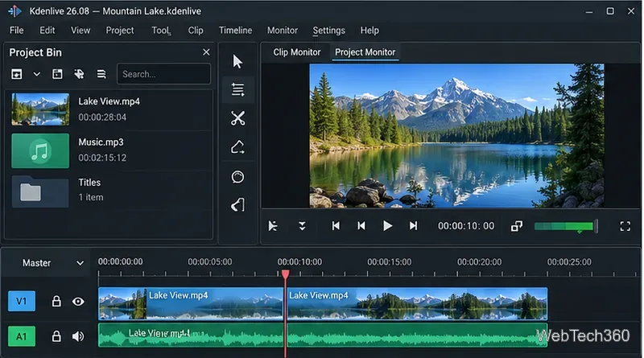Image resolution: width=644 pixels, height=358 pixels.
Task: Open the File menu
Action: point(16,31)
